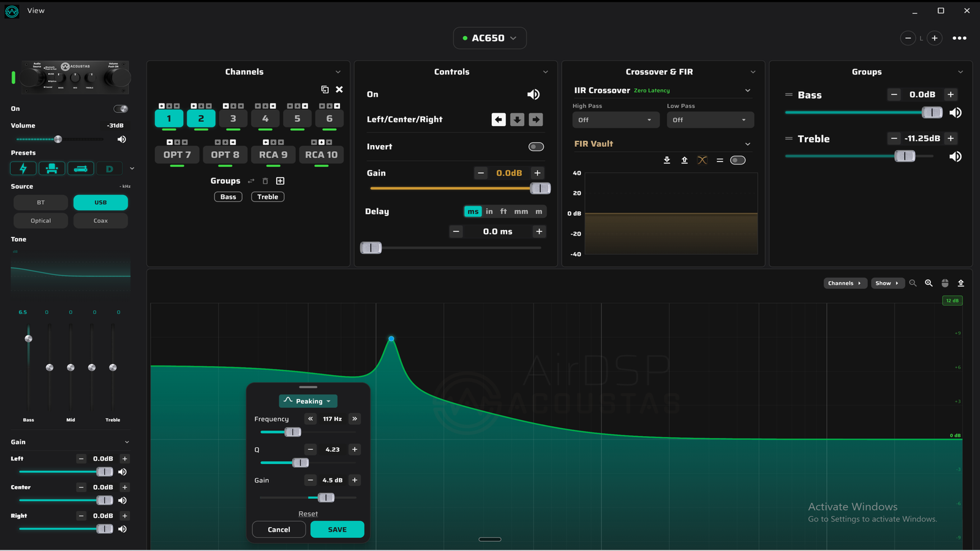Click the Q slider handle in popup
980x551 pixels.
pyautogui.click(x=300, y=463)
